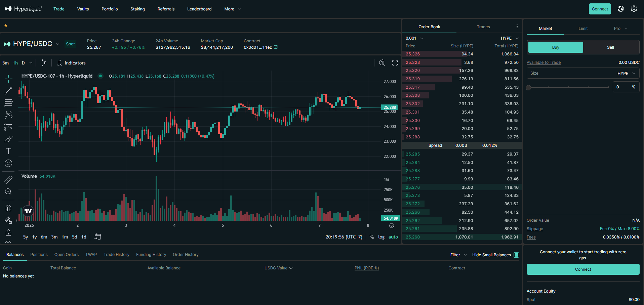Select the brush drawing tool
The image size is (644, 305).
click(8, 139)
